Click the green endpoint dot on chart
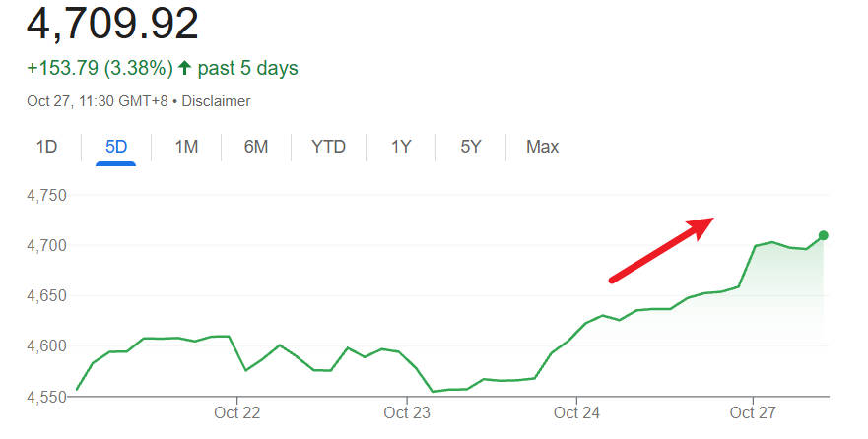The width and height of the screenshot is (868, 439). tap(824, 235)
